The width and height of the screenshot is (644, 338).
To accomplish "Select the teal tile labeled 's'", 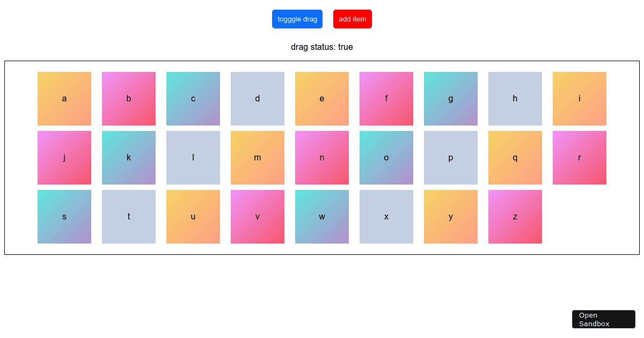I will tap(64, 216).
